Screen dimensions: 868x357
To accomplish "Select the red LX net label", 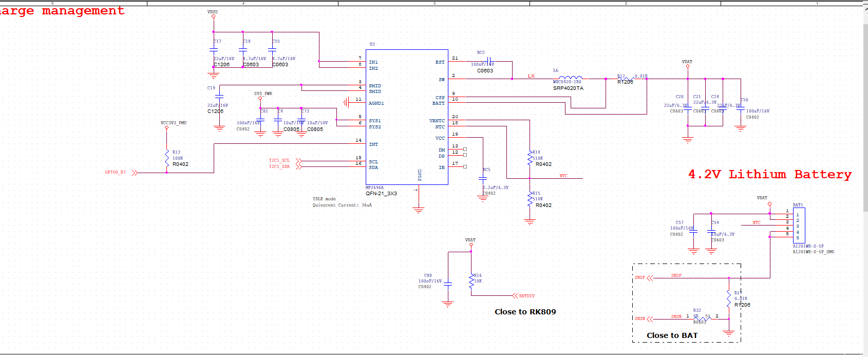I will [531, 76].
